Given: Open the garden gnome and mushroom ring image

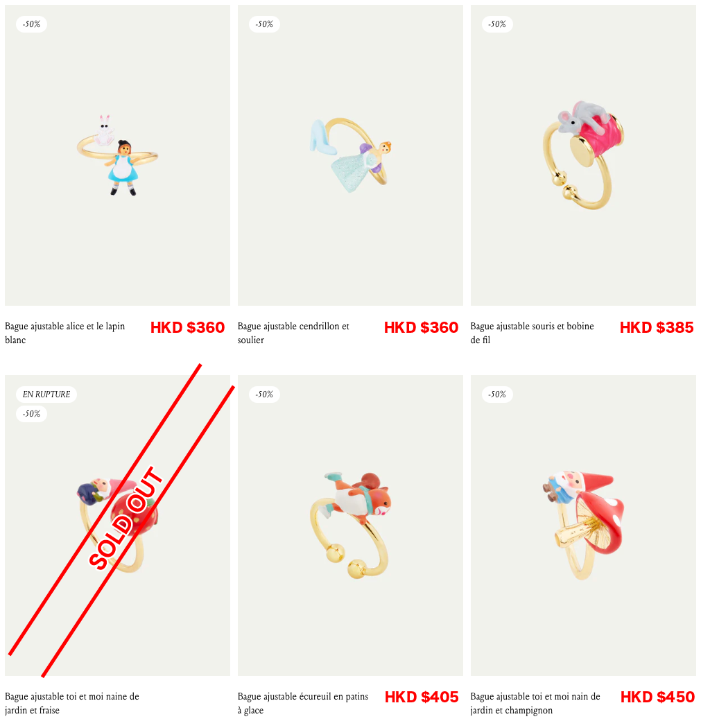Looking at the screenshot, I should (584, 526).
